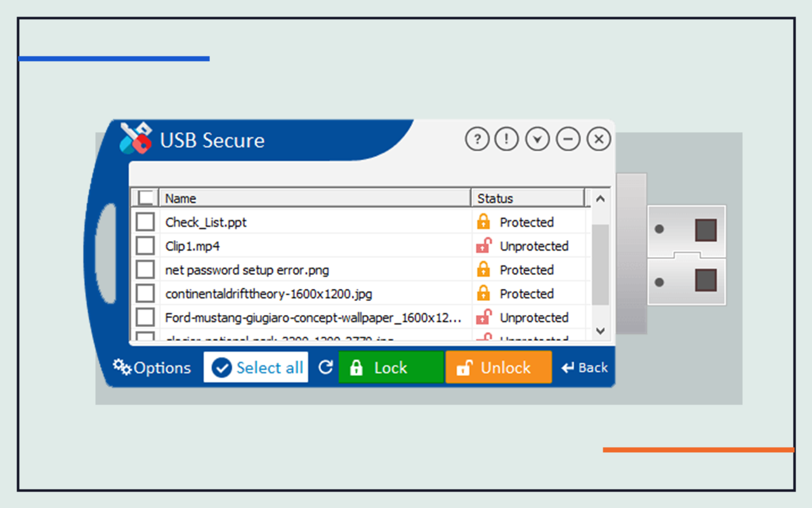The width and height of the screenshot is (812, 508).
Task: Click the Protected text for net password setup error.png
Action: [527, 270]
